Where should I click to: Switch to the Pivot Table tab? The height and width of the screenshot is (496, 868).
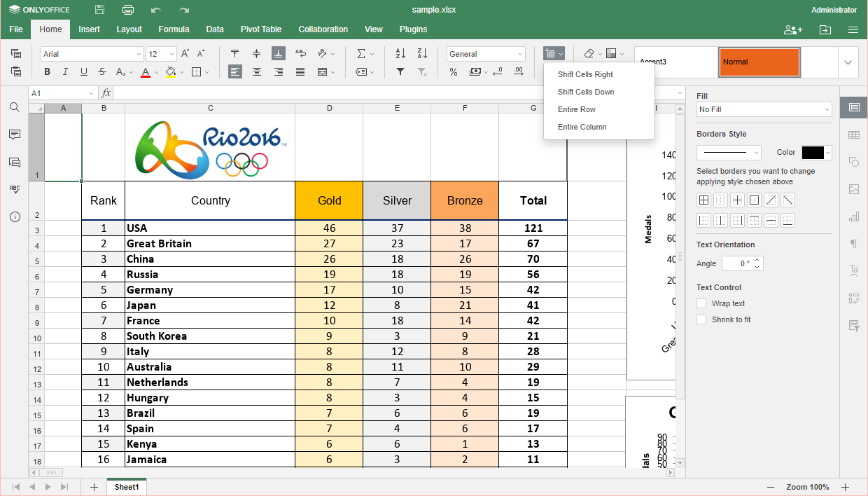[x=260, y=29]
